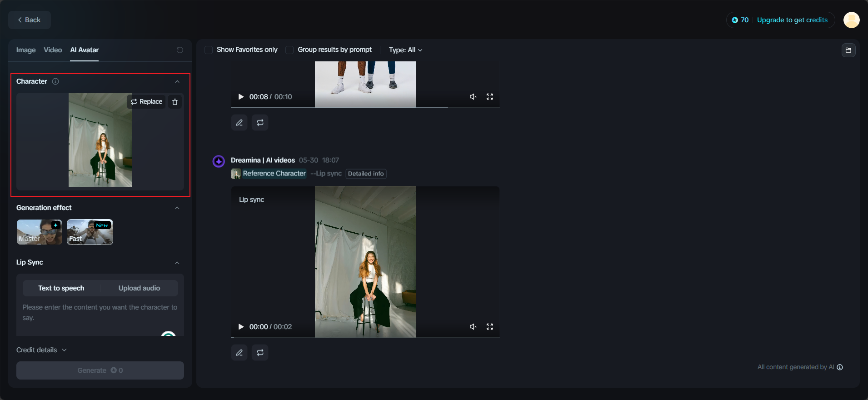Click the Lip sync video preview frame
The width and height of the screenshot is (868, 400).
[365, 262]
